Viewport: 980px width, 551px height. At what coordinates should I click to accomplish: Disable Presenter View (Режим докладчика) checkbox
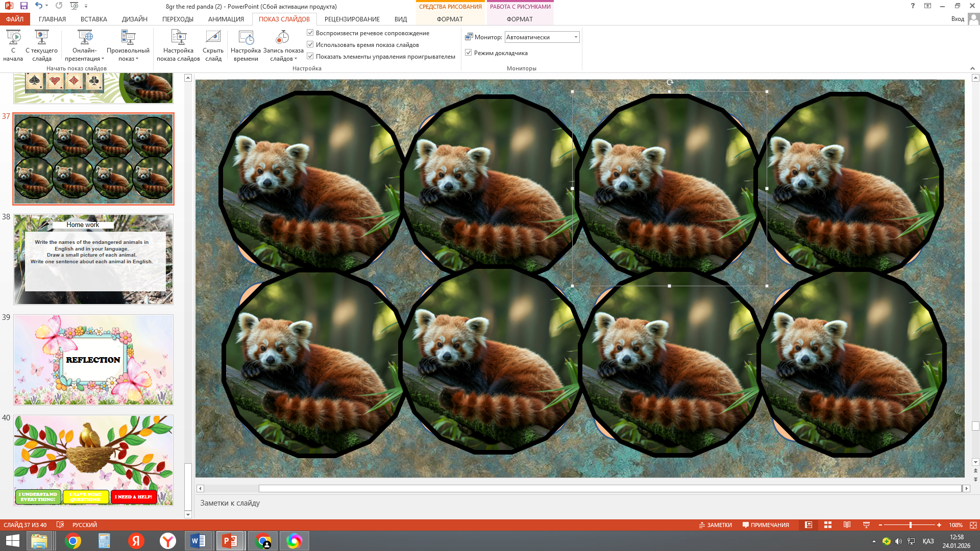pos(468,53)
